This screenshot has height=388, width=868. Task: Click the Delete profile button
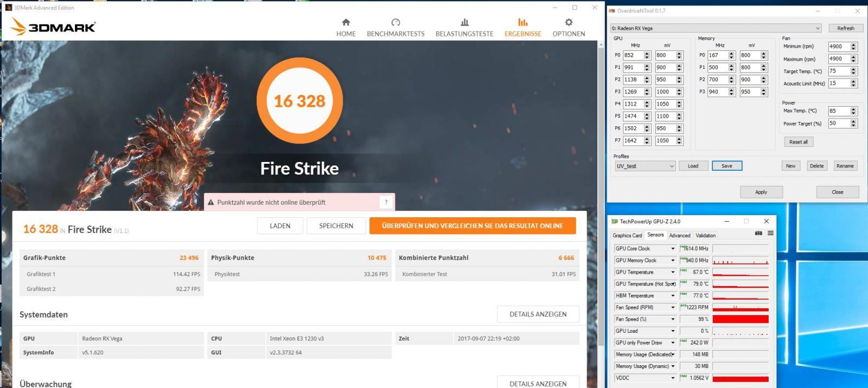pyautogui.click(x=817, y=166)
